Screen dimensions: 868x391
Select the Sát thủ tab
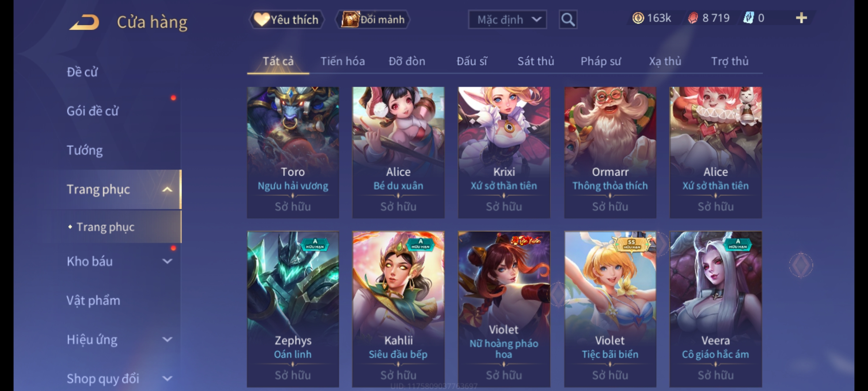tap(536, 62)
